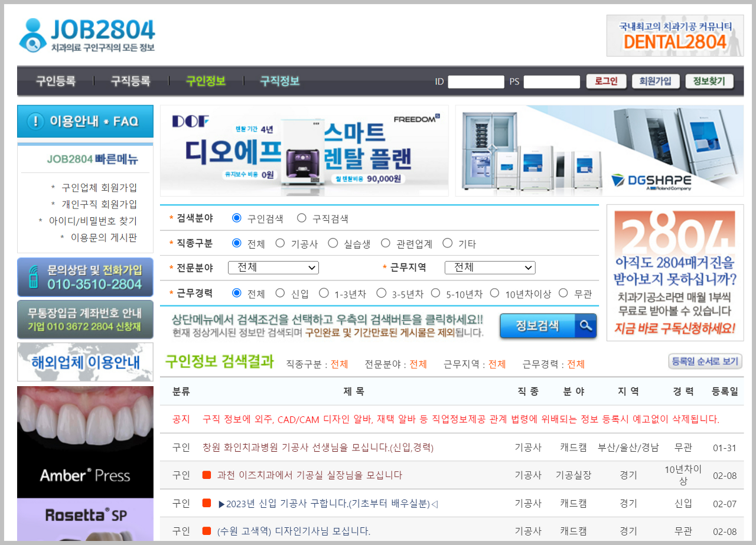
Task: Open 개인구직 회원가입 link
Action: 99,204
